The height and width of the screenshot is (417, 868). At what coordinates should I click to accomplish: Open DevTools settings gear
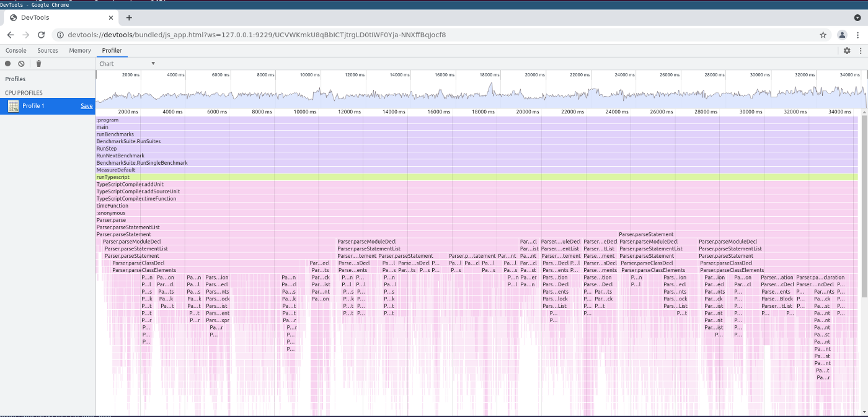tap(847, 51)
